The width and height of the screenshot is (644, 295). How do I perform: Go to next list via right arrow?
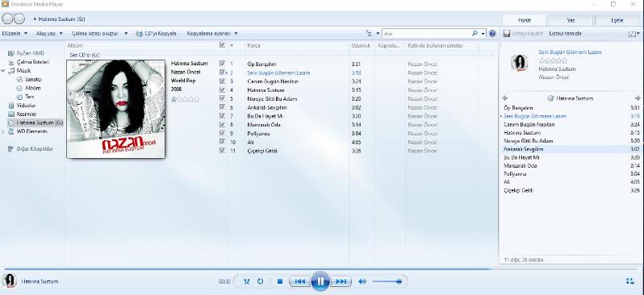pos(638,98)
